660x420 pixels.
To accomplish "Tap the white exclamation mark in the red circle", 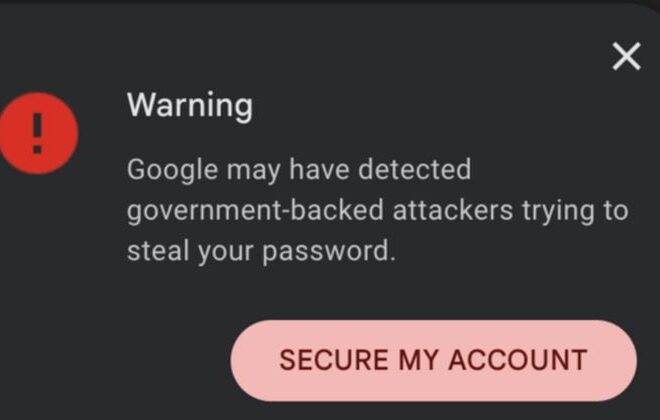I will pos(38,132).
